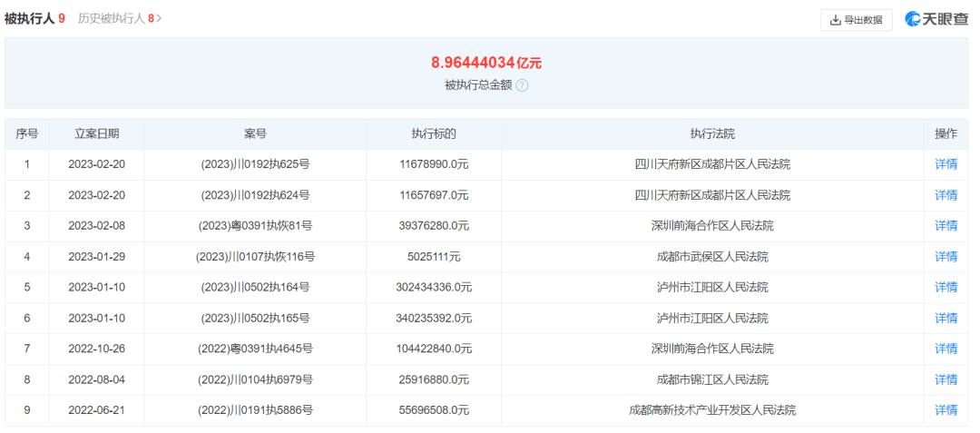Click the 执行标的 column header
The width and height of the screenshot is (980, 433).
(x=434, y=133)
